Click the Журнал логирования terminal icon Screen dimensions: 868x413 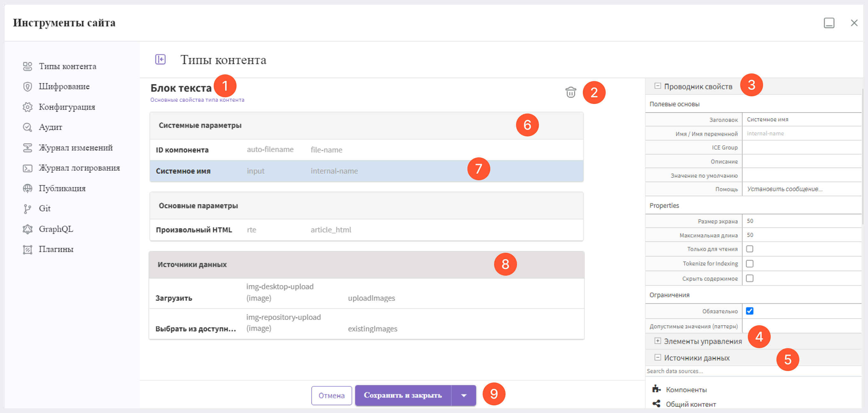(x=27, y=168)
